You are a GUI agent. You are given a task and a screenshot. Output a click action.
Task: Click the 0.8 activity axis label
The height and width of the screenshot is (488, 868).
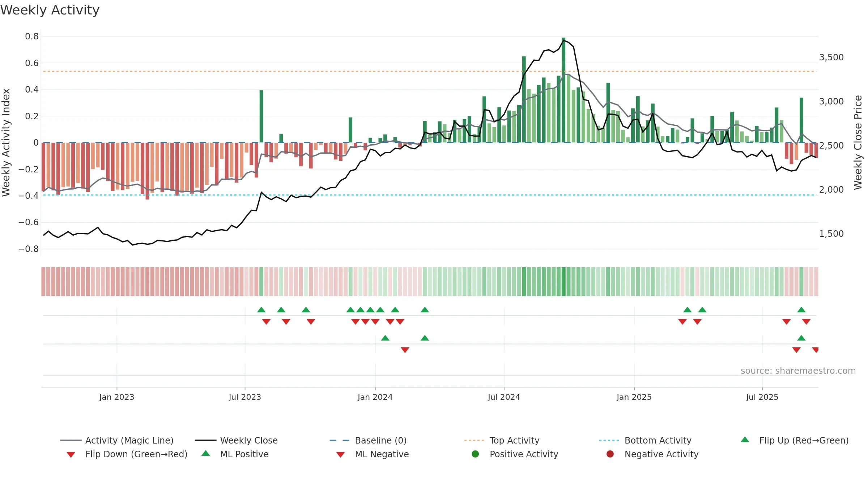coord(32,36)
